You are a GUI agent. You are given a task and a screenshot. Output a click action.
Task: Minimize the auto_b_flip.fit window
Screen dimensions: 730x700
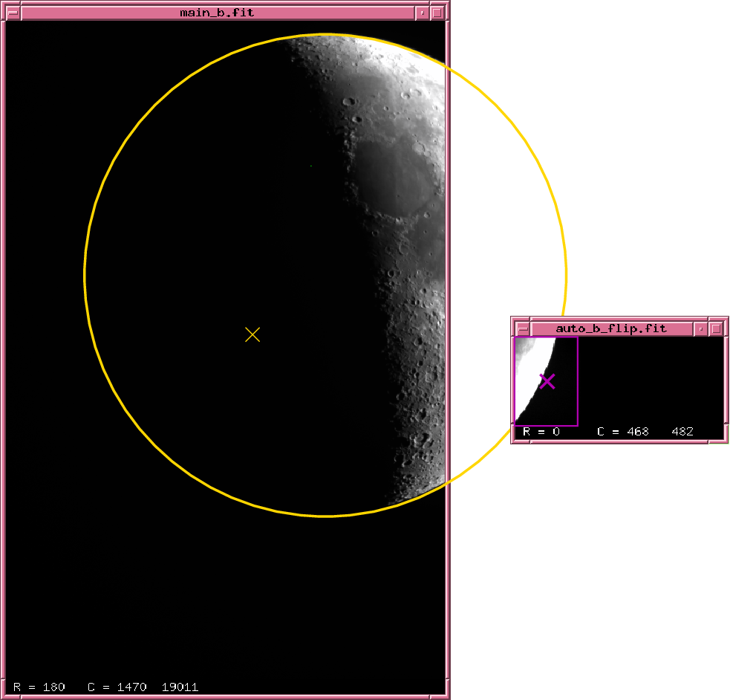pyautogui.click(x=700, y=328)
